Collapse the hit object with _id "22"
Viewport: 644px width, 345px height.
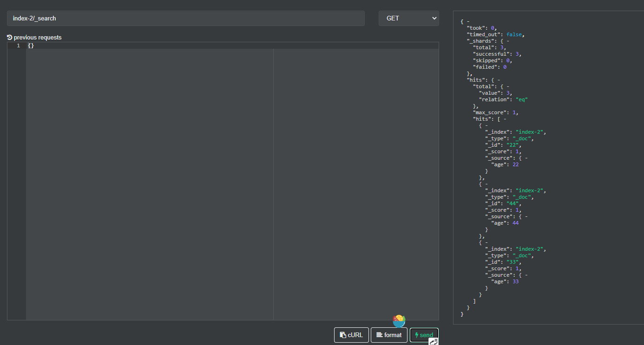point(486,125)
